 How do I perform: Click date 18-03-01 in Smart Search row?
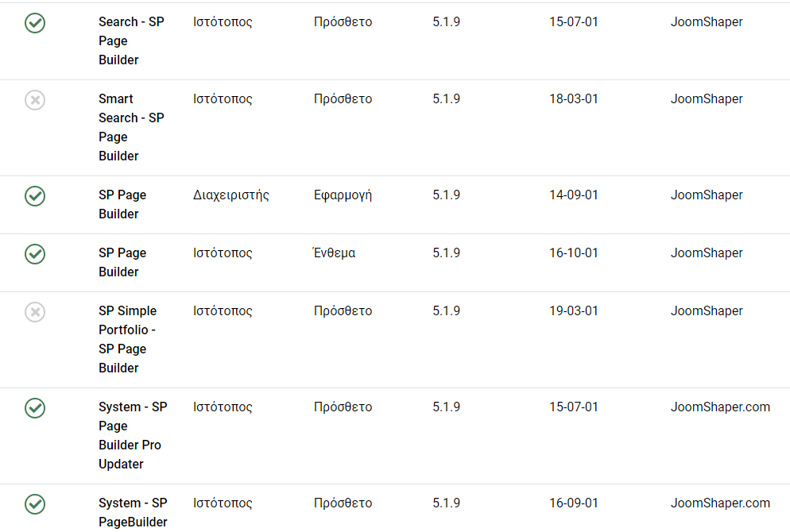click(573, 98)
